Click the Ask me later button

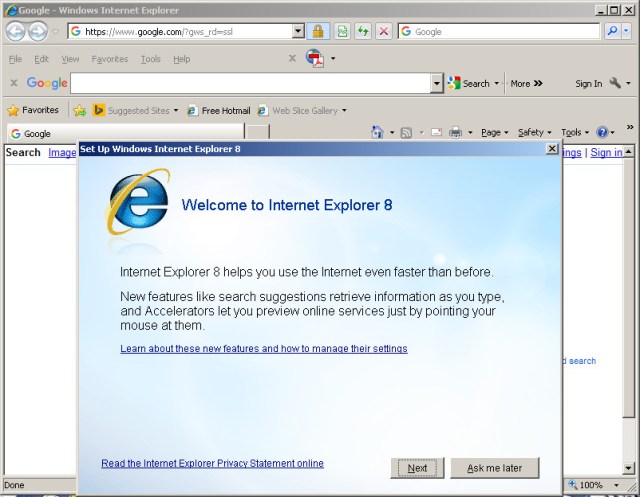(494, 468)
